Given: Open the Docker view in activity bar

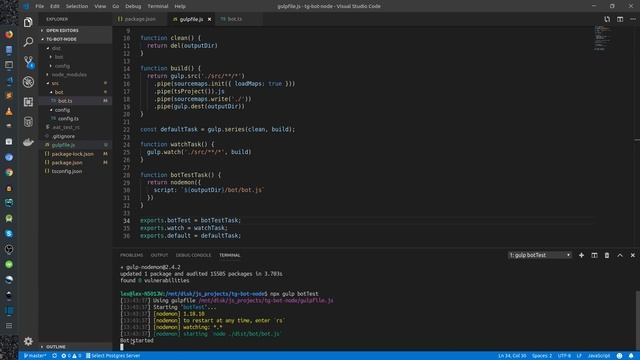Looking at the screenshot, I should tap(28, 142).
